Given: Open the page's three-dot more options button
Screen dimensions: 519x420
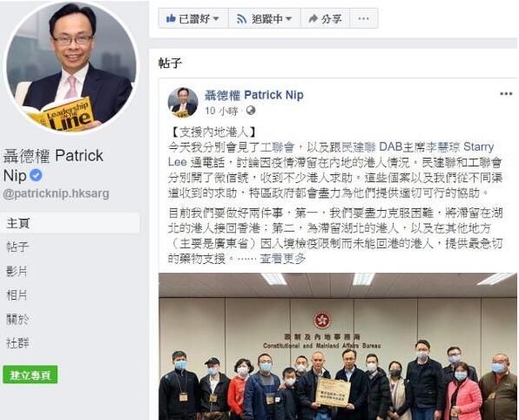Looking at the screenshot, I should click(363, 18).
